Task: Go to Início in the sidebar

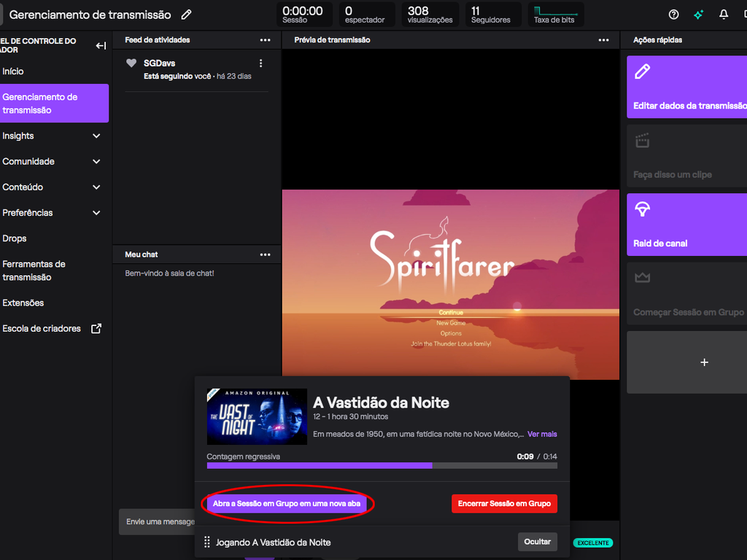Action: click(x=13, y=71)
